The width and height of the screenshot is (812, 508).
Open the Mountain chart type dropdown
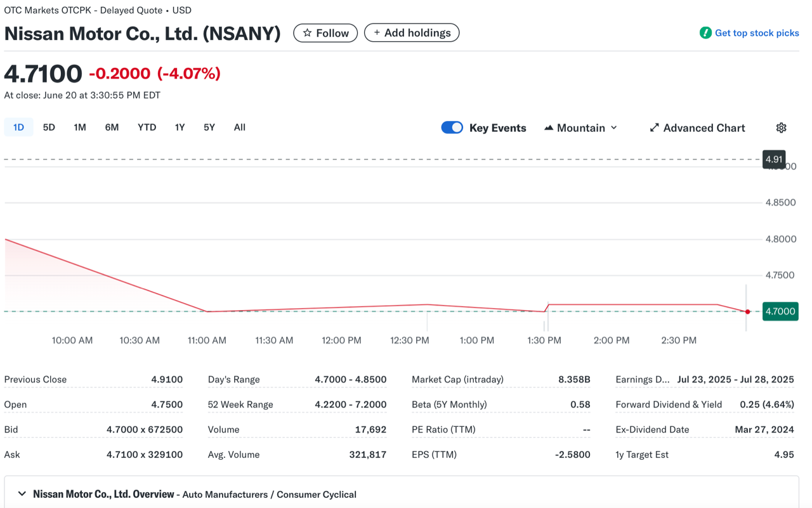(580, 127)
